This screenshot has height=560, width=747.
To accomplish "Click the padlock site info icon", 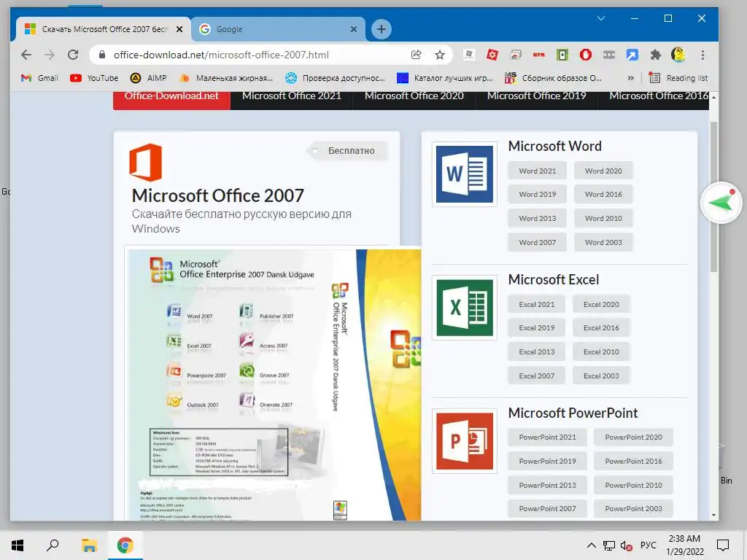I will [101, 55].
